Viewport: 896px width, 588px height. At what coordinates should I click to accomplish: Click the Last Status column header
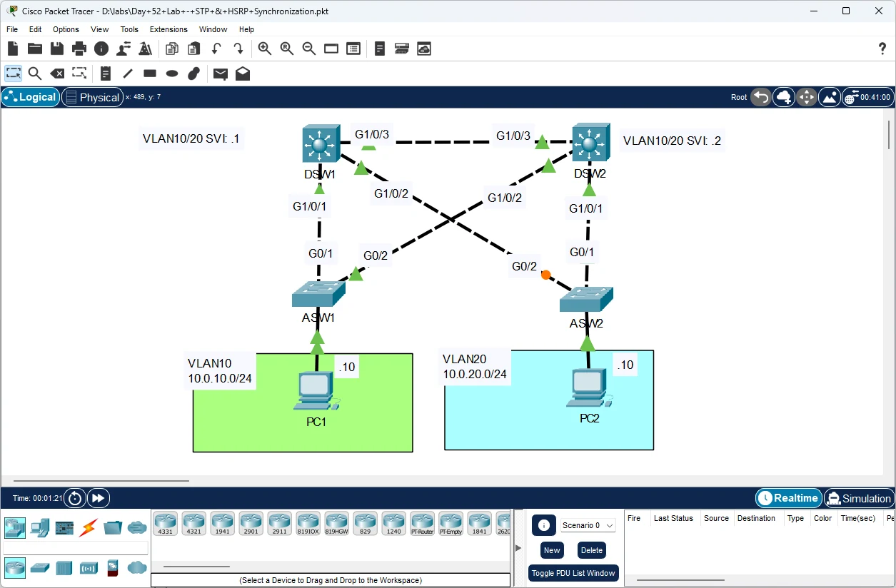[673, 518]
